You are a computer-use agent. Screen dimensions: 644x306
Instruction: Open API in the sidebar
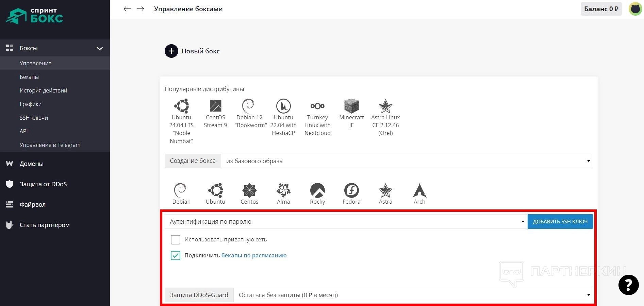point(24,131)
